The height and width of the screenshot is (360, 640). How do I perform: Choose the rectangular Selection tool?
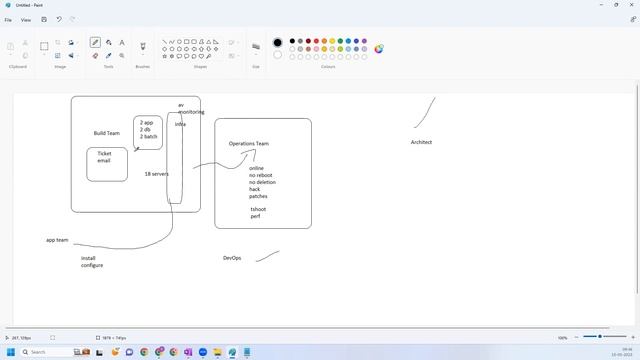point(44,46)
